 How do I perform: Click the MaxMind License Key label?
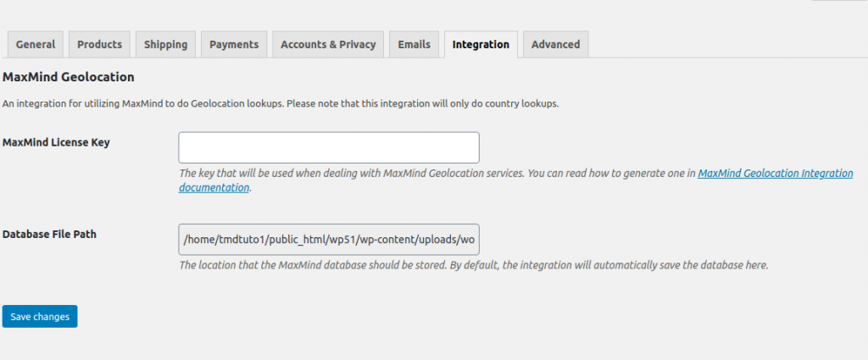pyautogui.click(x=56, y=142)
